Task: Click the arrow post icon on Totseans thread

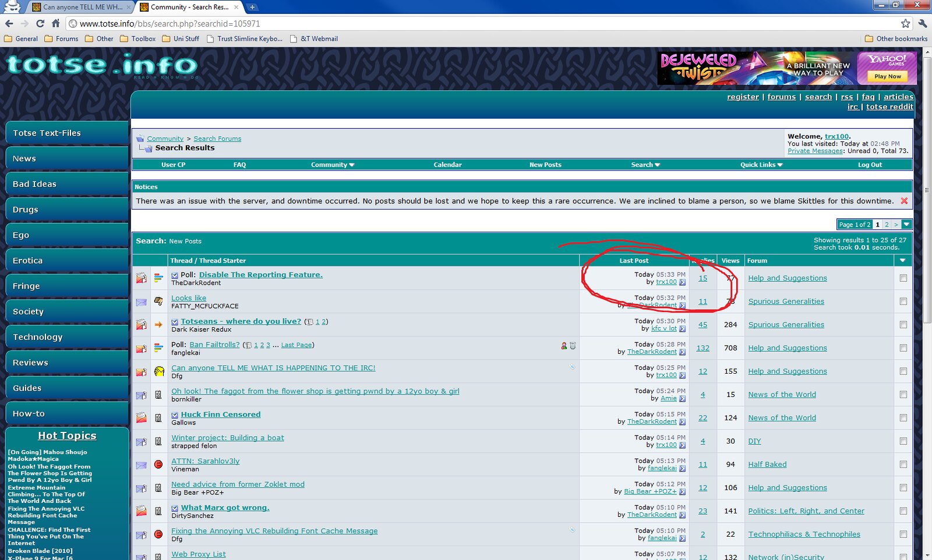Action: 158,325
